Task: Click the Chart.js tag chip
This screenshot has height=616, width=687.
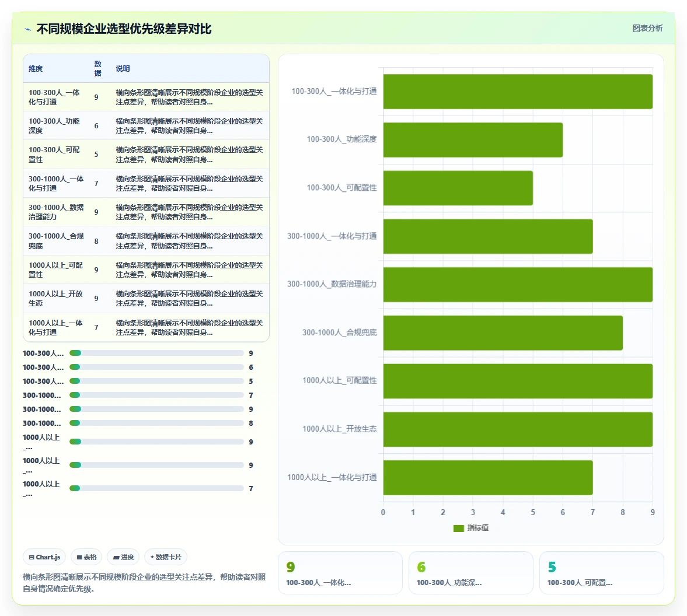Action: [x=44, y=557]
